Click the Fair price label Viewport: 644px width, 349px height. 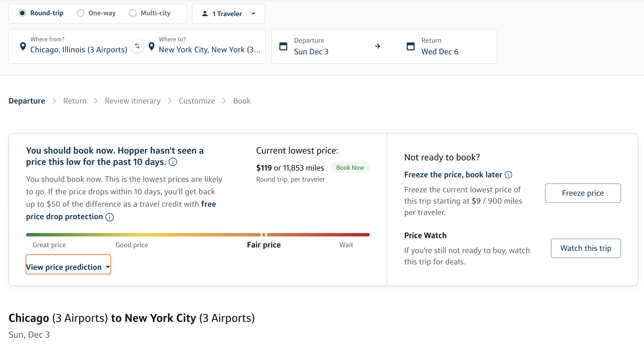[264, 245]
